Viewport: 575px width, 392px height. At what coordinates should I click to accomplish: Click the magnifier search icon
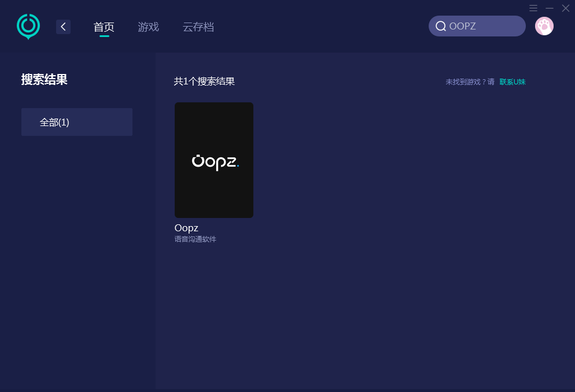tap(440, 26)
